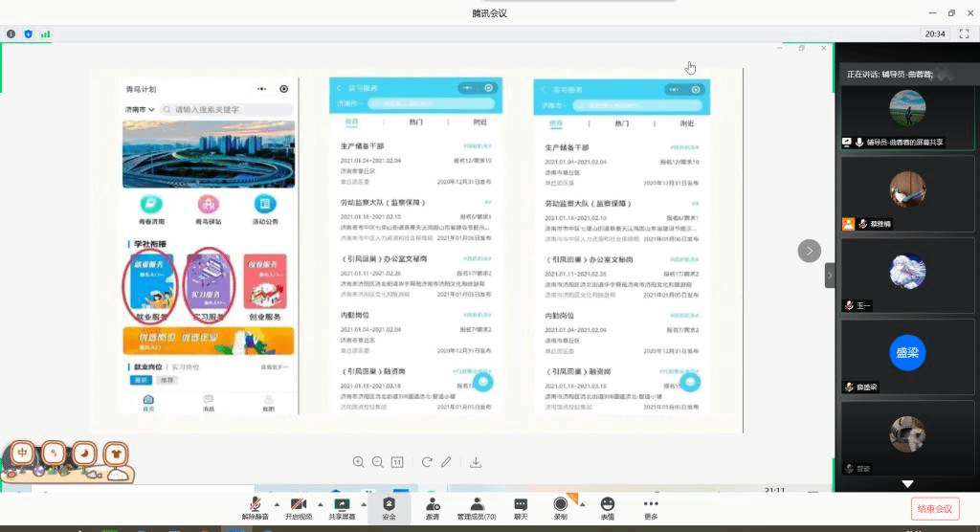980x532 pixels.
Task: Click the red 结束会议 end meeting button
Action: pos(934,509)
